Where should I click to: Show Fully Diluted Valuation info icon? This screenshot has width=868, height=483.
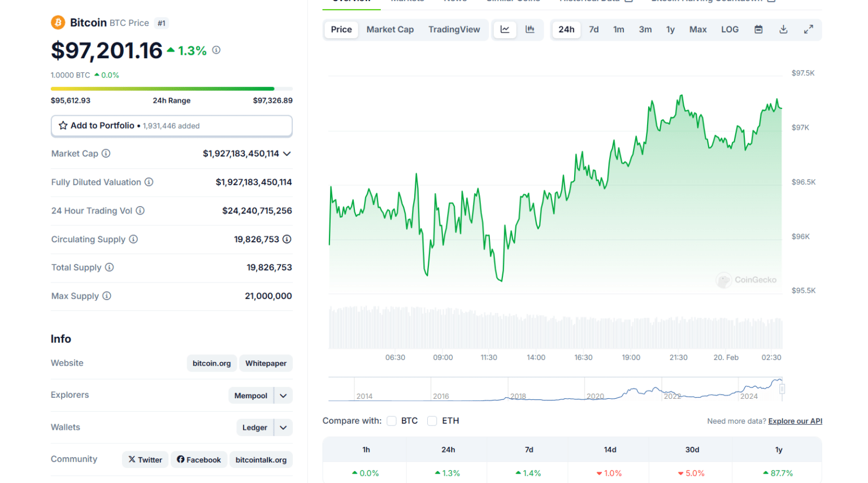tap(149, 182)
